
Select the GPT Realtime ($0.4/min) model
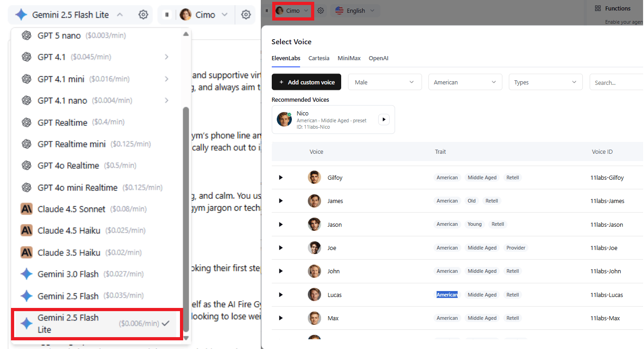[96, 122]
